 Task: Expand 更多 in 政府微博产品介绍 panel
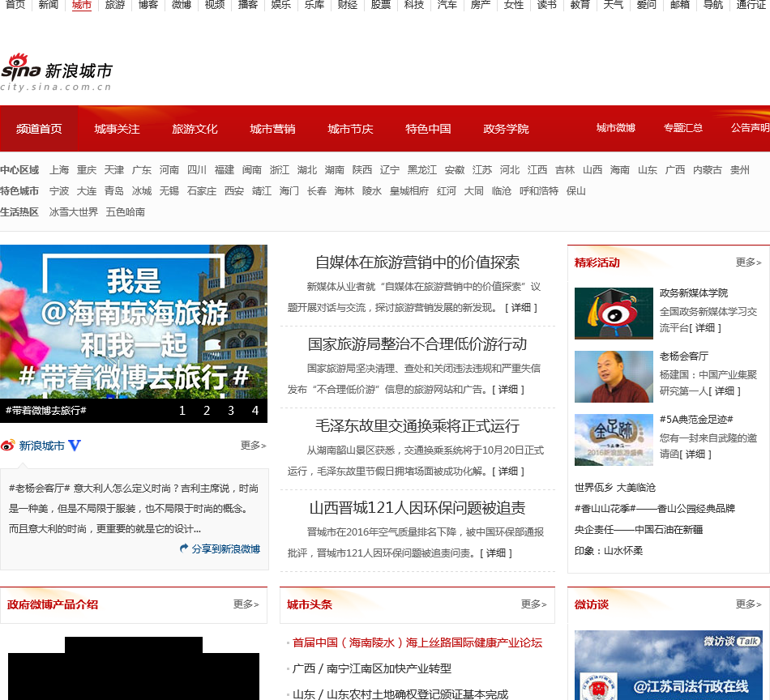pos(246,604)
